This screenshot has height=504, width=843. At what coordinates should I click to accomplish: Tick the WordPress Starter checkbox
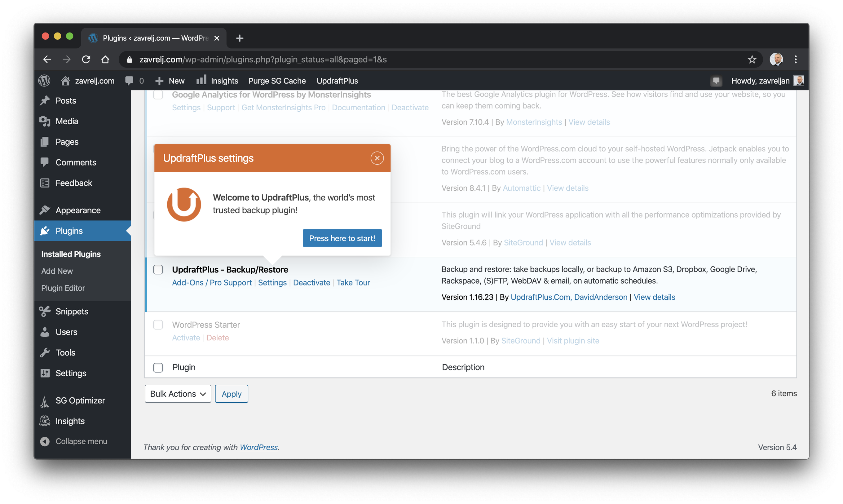click(x=158, y=325)
